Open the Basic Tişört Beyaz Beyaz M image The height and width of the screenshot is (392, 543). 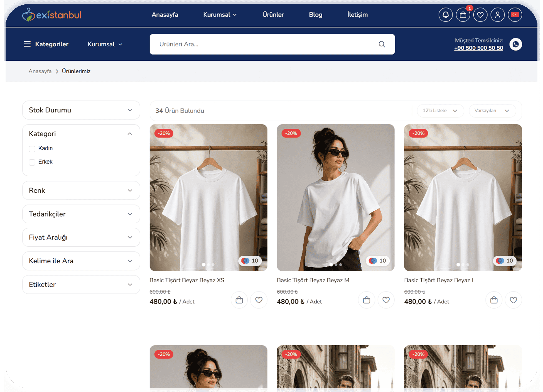pyautogui.click(x=336, y=198)
